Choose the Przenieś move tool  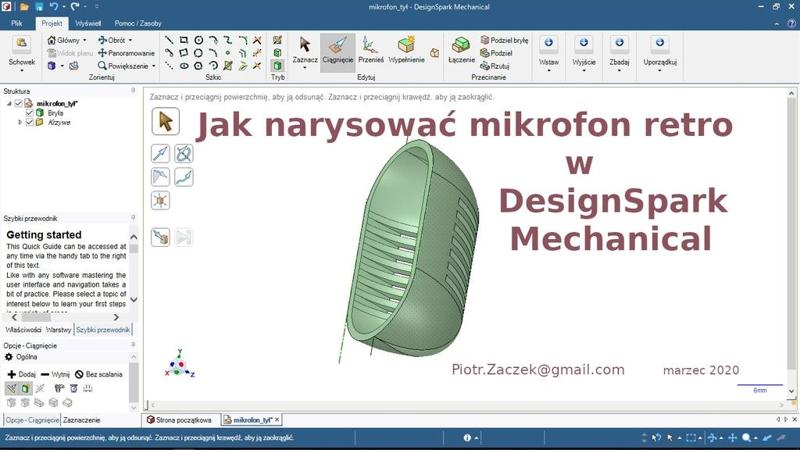coord(370,51)
